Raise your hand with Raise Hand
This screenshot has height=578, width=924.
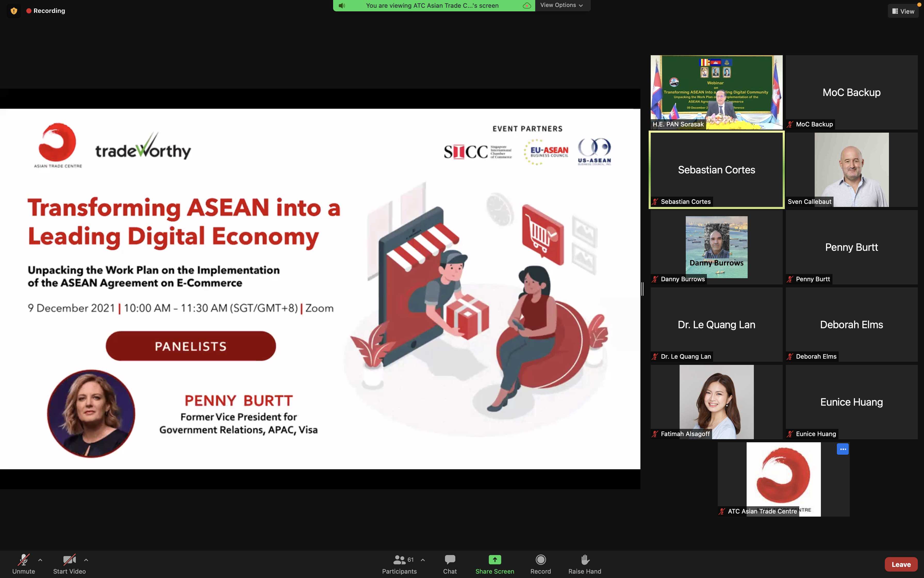(584, 564)
